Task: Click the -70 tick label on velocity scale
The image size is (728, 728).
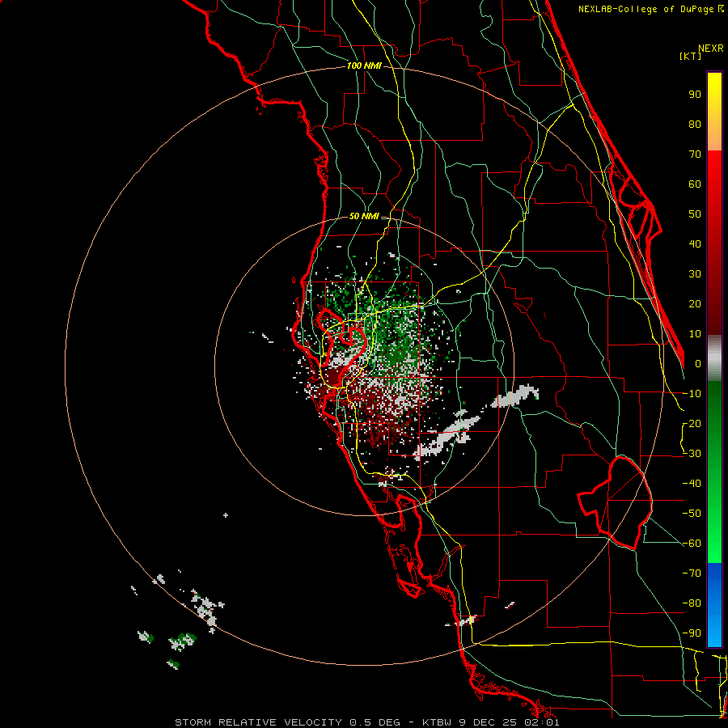Action: [692, 574]
